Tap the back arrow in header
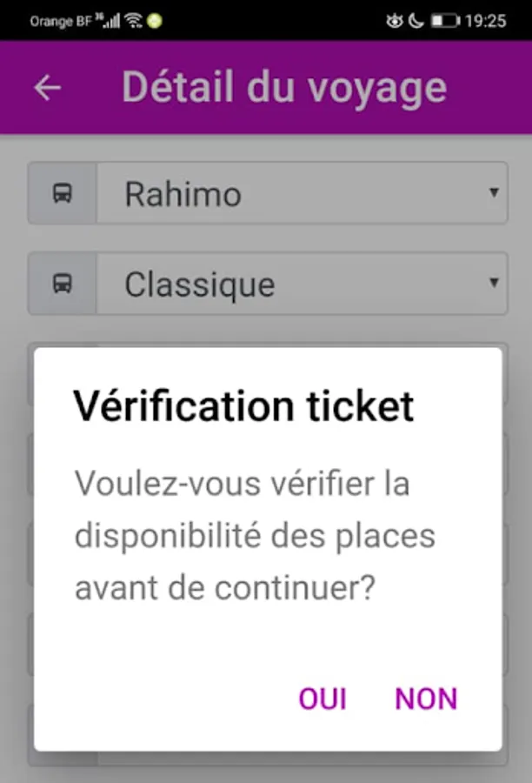This screenshot has width=532, height=783. click(48, 88)
